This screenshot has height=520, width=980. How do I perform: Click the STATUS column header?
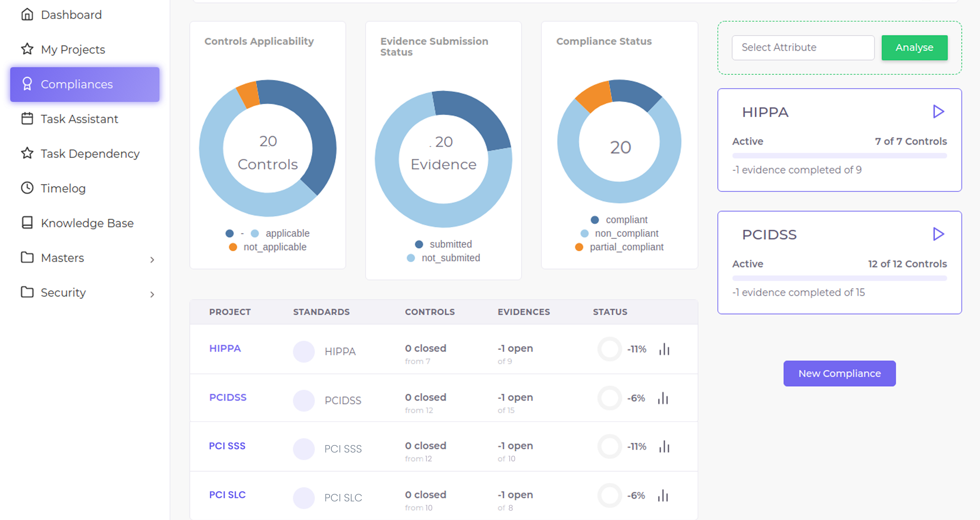[x=610, y=312]
